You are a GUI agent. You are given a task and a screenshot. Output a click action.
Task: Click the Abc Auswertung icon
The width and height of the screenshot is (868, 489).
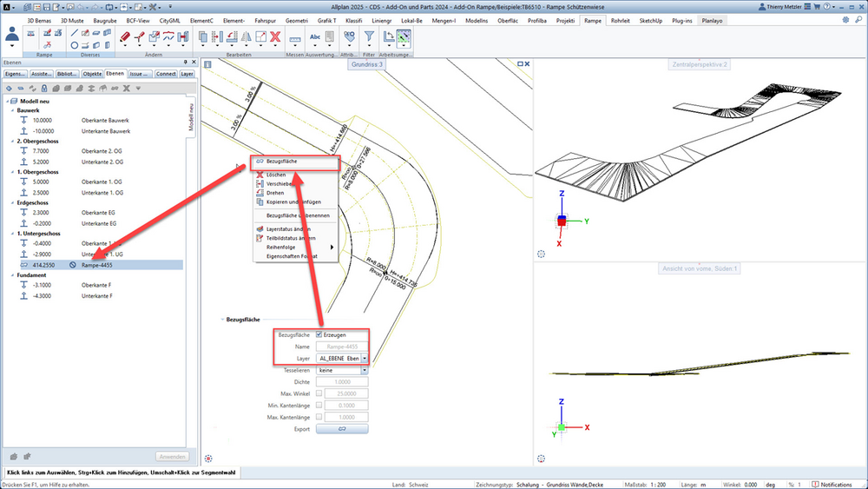click(314, 37)
